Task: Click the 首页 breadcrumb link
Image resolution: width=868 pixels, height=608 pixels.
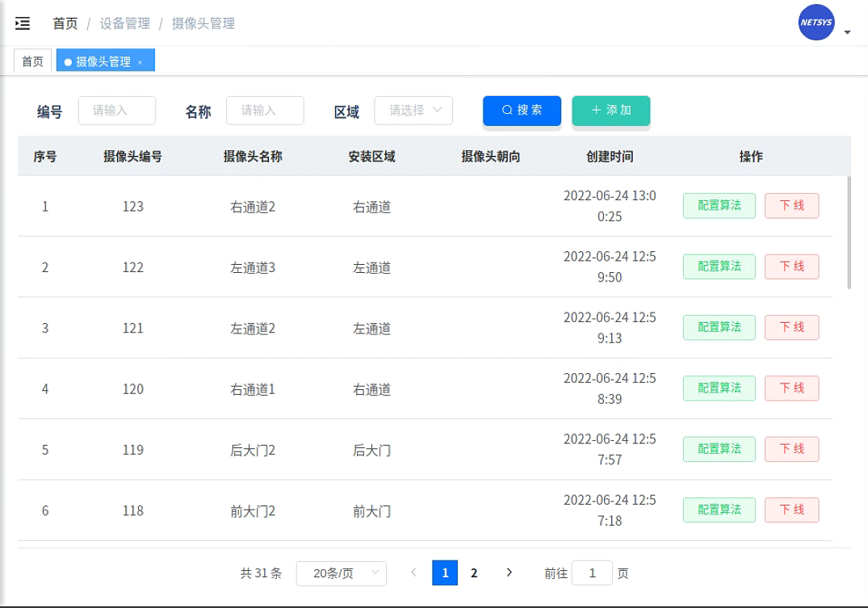Action: (65, 23)
